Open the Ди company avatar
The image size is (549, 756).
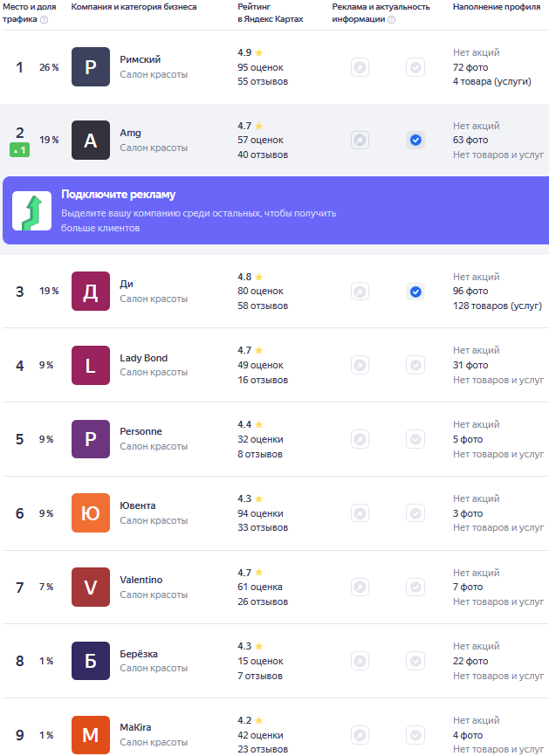pyautogui.click(x=91, y=292)
